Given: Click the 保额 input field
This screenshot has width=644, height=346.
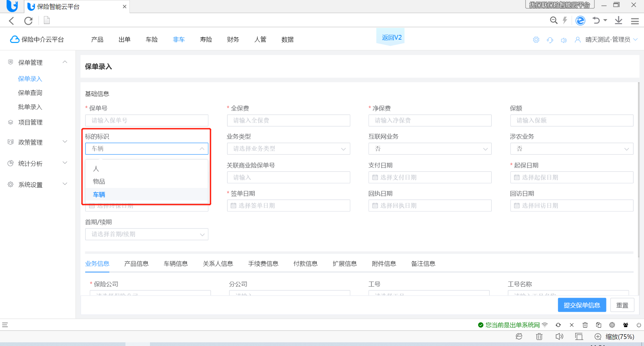Looking at the screenshot, I should [572, 120].
